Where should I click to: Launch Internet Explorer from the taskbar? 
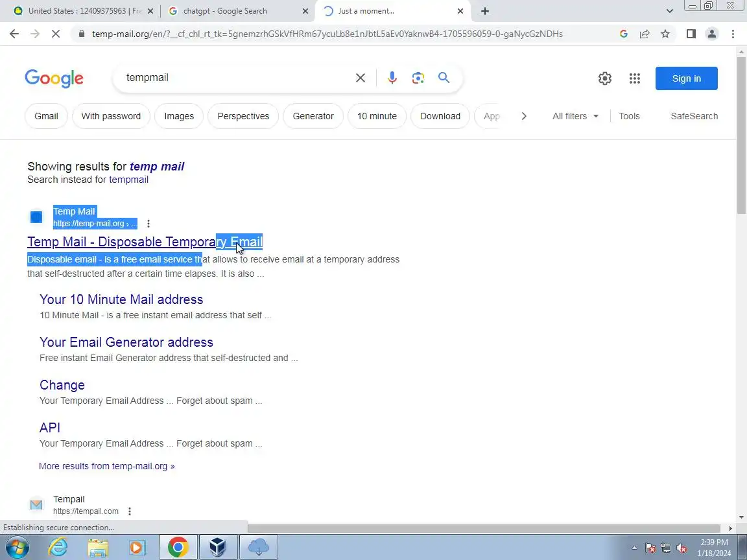point(58,547)
